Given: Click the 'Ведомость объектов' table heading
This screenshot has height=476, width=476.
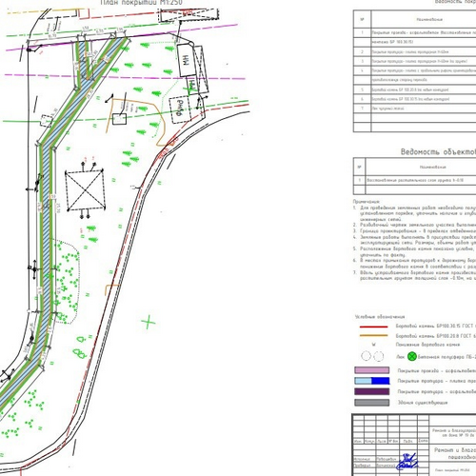Looking at the screenshot, I should [x=438, y=151].
